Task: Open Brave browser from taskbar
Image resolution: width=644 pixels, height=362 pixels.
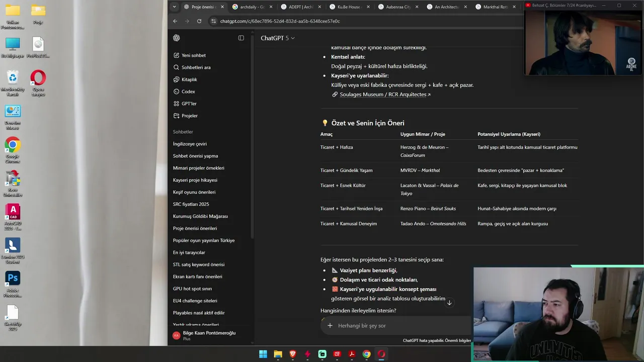Action: click(293, 354)
